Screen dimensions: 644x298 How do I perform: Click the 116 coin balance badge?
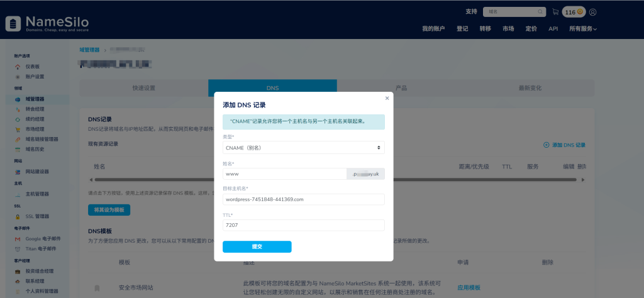tap(574, 13)
